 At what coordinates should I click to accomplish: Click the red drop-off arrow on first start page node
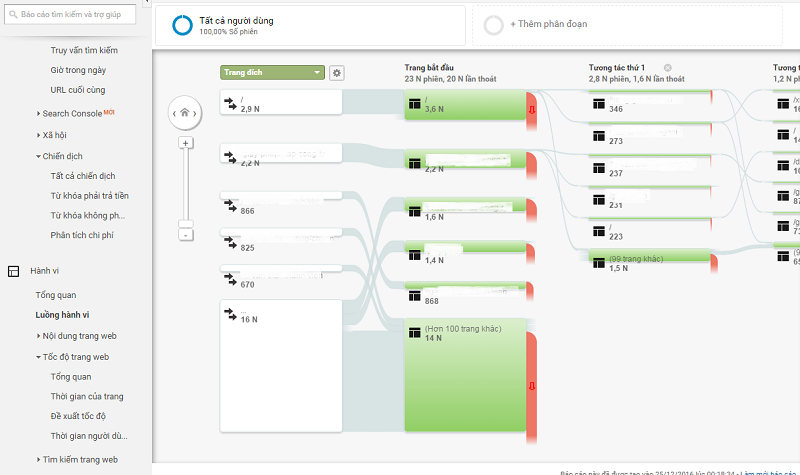[x=532, y=108]
